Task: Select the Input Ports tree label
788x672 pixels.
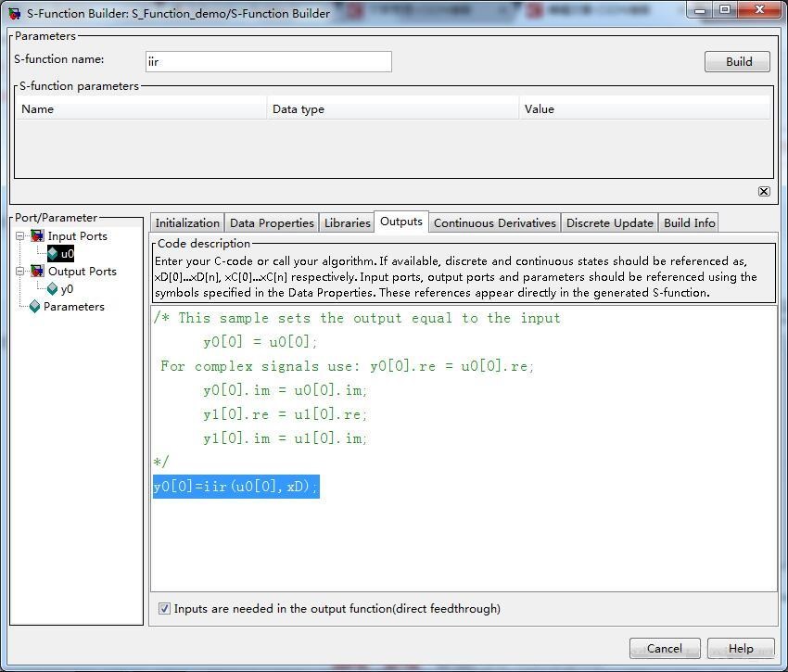Action: click(x=77, y=235)
